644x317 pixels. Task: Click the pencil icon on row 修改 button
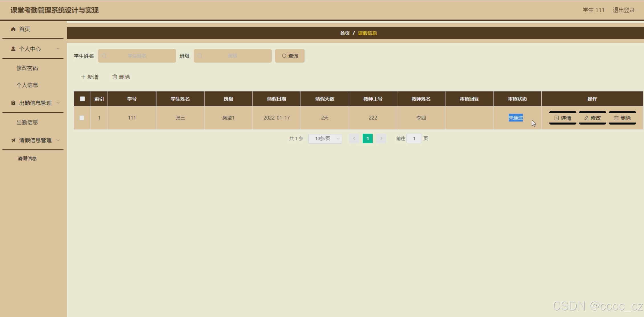pos(586,118)
